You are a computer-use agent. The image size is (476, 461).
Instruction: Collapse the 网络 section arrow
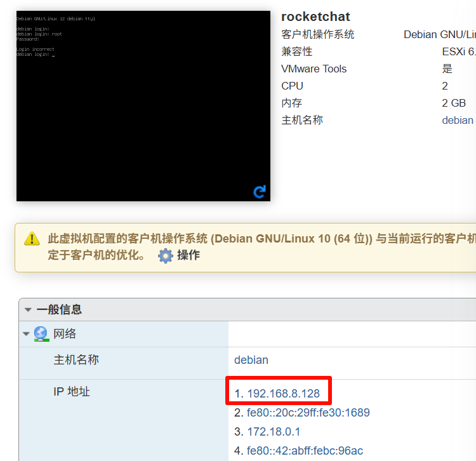[26, 334]
